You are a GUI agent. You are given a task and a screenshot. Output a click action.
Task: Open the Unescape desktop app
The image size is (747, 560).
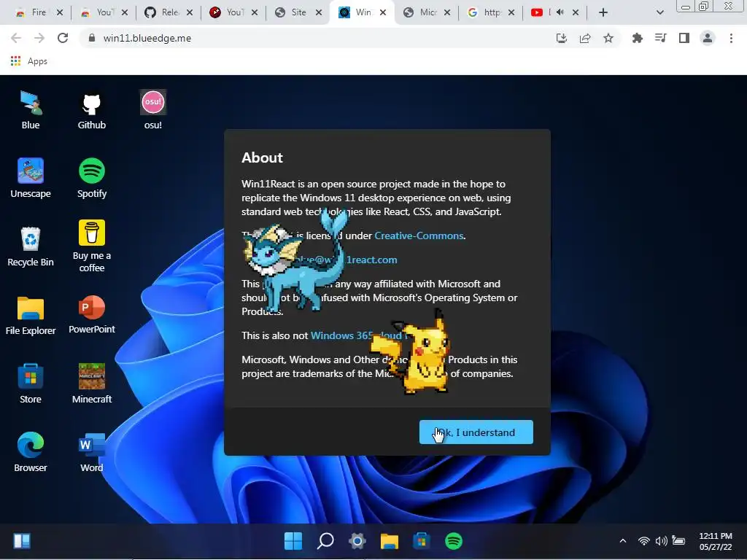[31, 178]
